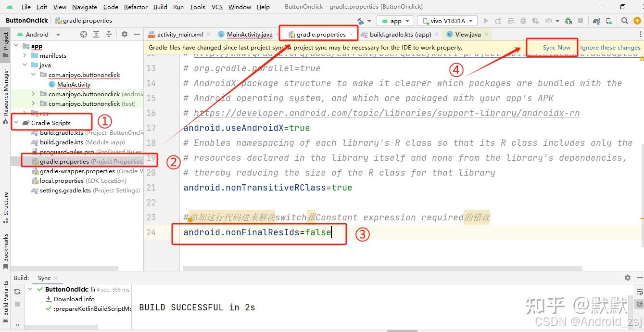The image size is (644, 332).
Task: Open the Device Manager icon
Action: 607,21
